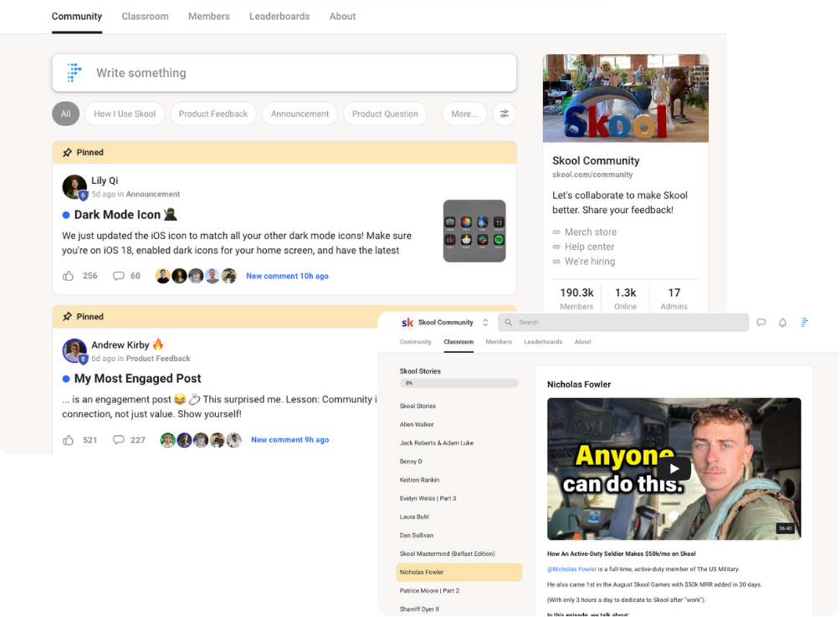This screenshot has width=840, height=617.
Task: Open Members tab in Classroom window
Action: pyautogui.click(x=498, y=342)
